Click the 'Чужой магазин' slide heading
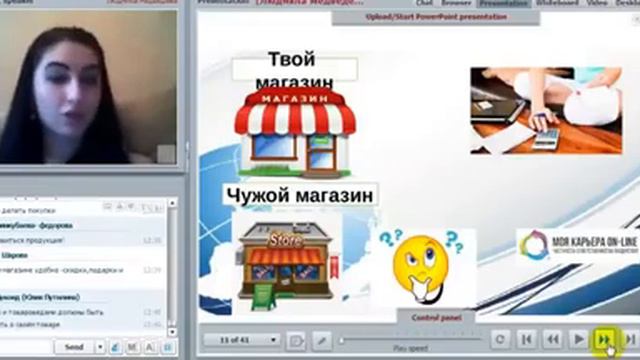 tap(300, 195)
